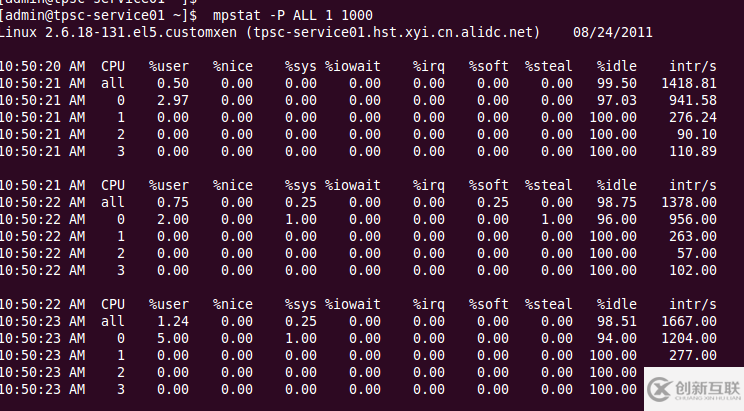
Task: Click %idle value '99.50'
Action: pos(617,84)
